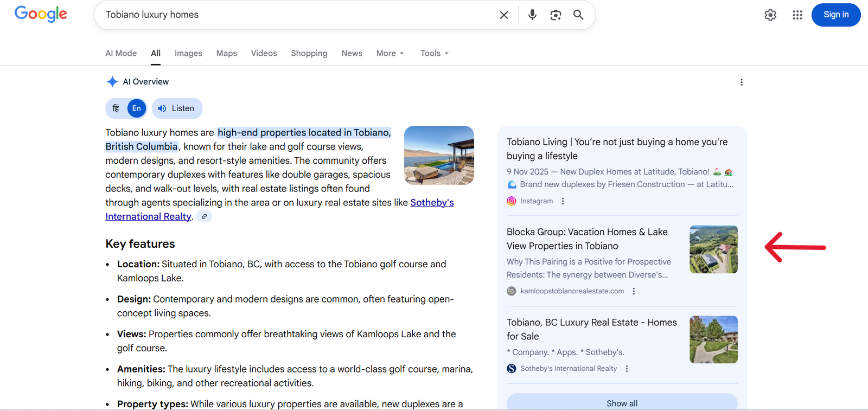The width and height of the screenshot is (868, 411).
Task: Click the magnifying glass search button
Action: pyautogui.click(x=578, y=15)
